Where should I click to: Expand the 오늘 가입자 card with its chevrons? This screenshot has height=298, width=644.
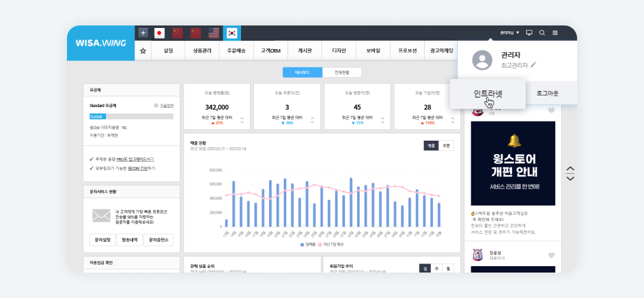453,120
